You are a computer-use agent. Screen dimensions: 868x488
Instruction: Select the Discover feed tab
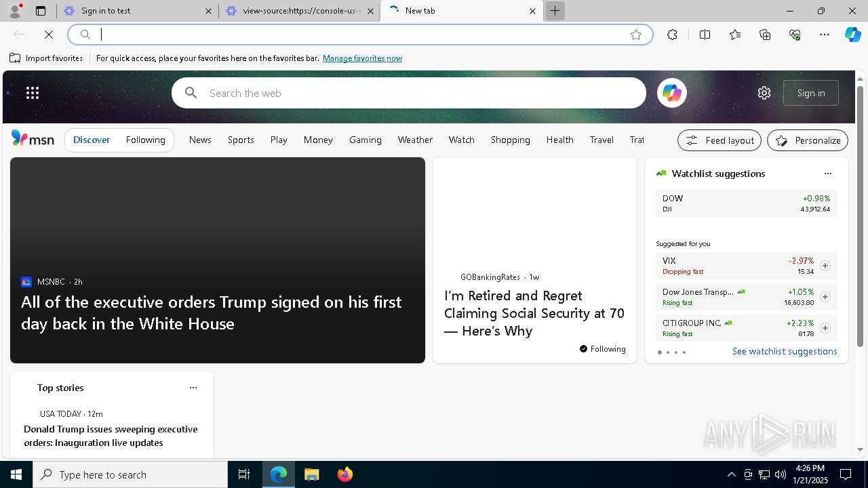tap(92, 140)
